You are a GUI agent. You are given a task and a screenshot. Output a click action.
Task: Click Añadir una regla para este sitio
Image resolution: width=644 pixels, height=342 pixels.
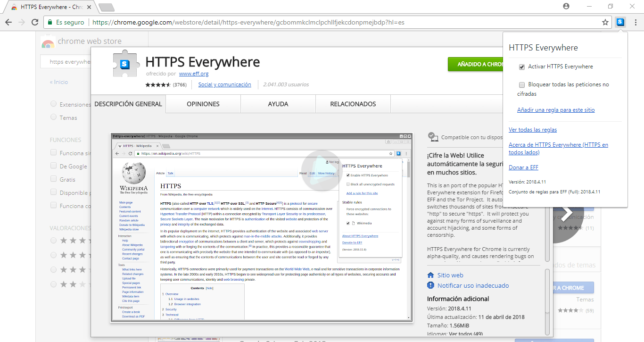click(556, 110)
